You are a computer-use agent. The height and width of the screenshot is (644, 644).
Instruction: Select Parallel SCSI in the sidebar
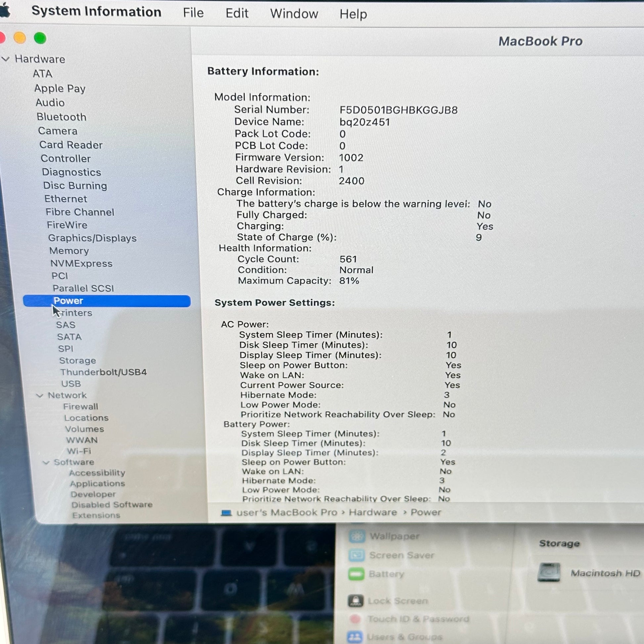coord(83,288)
